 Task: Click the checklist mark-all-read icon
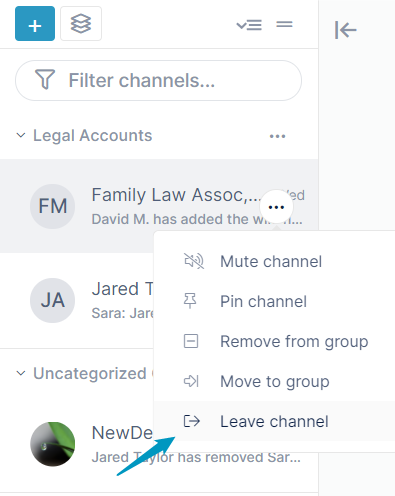(249, 25)
